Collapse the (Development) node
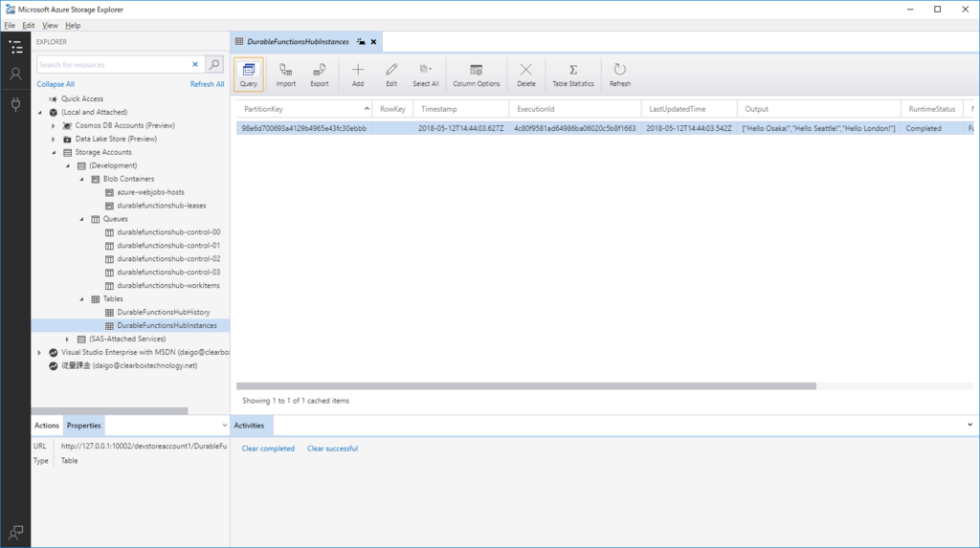Viewport: 980px width, 548px height. tap(68, 165)
